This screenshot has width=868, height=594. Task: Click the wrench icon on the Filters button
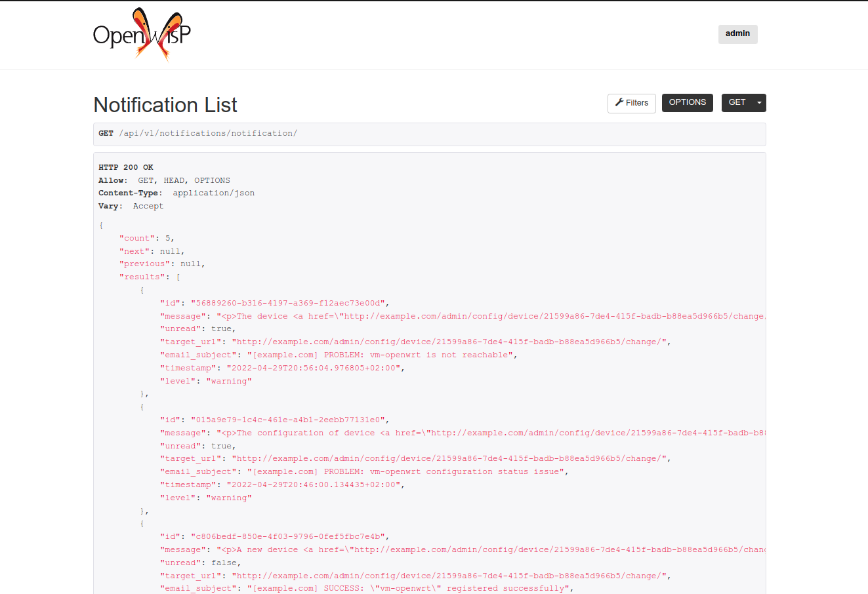pyautogui.click(x=618, y=102)
